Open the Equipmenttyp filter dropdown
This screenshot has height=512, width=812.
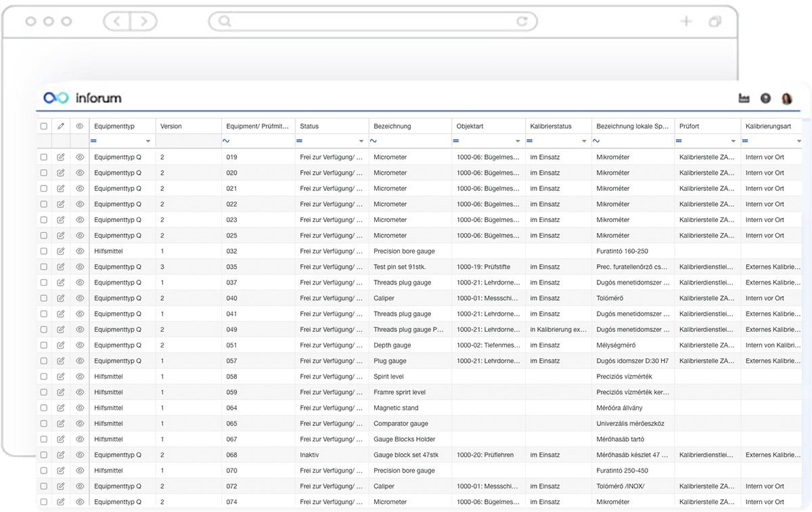click(x=148, y=141)
